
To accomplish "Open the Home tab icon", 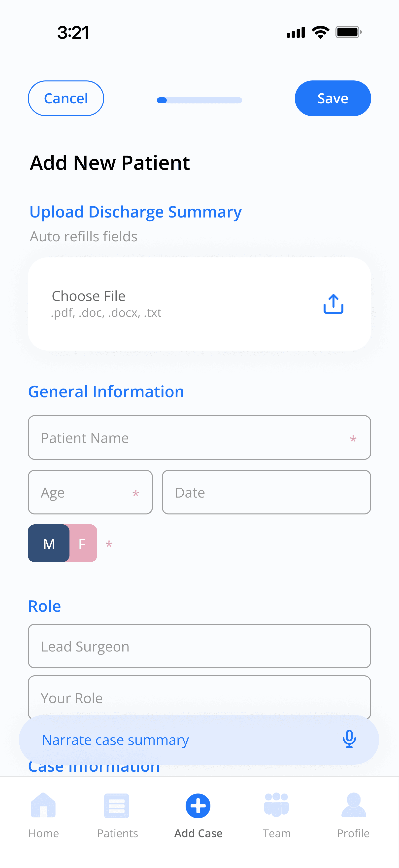I will tap(43, 805).
